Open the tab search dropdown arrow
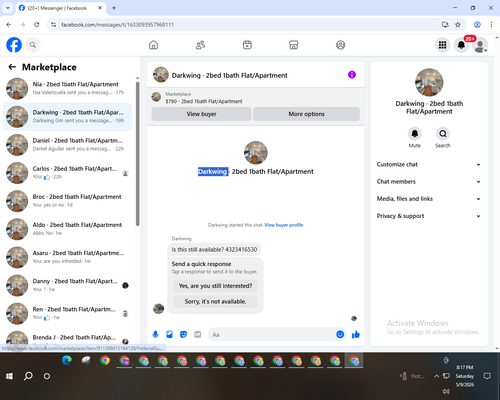 tap(7, 8)
